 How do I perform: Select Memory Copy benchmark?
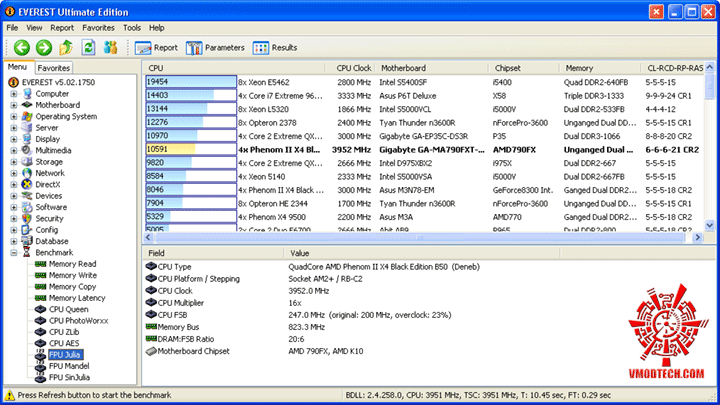tap(72, 287)
